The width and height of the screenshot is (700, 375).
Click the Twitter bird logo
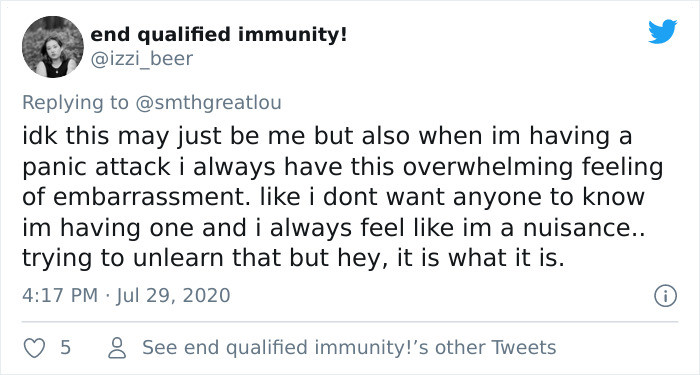point(662,32)
